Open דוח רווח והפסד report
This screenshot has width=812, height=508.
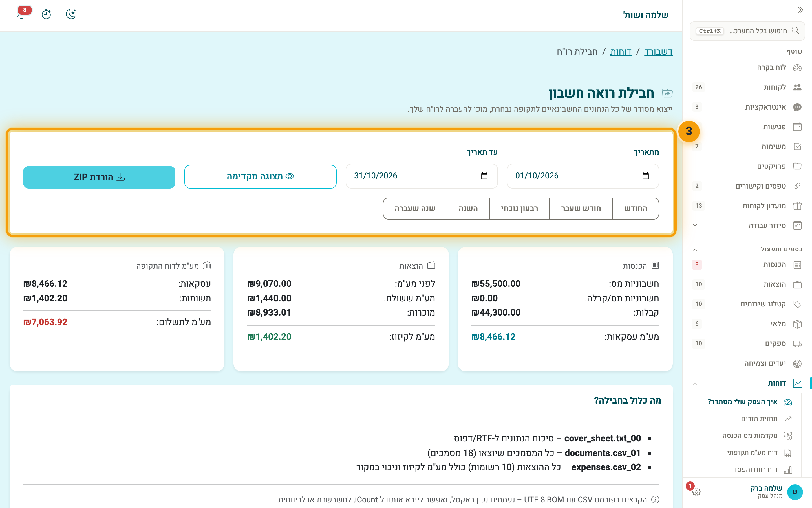(x=762, y=470)
